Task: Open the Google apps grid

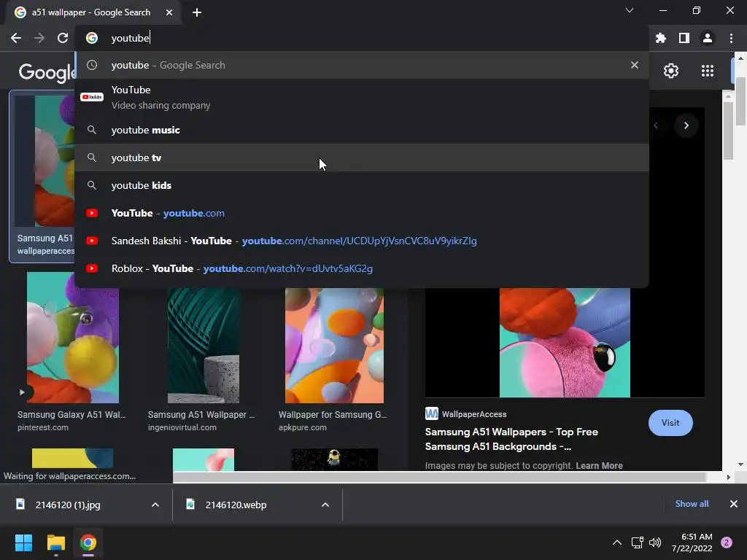Action: (708, 71)
